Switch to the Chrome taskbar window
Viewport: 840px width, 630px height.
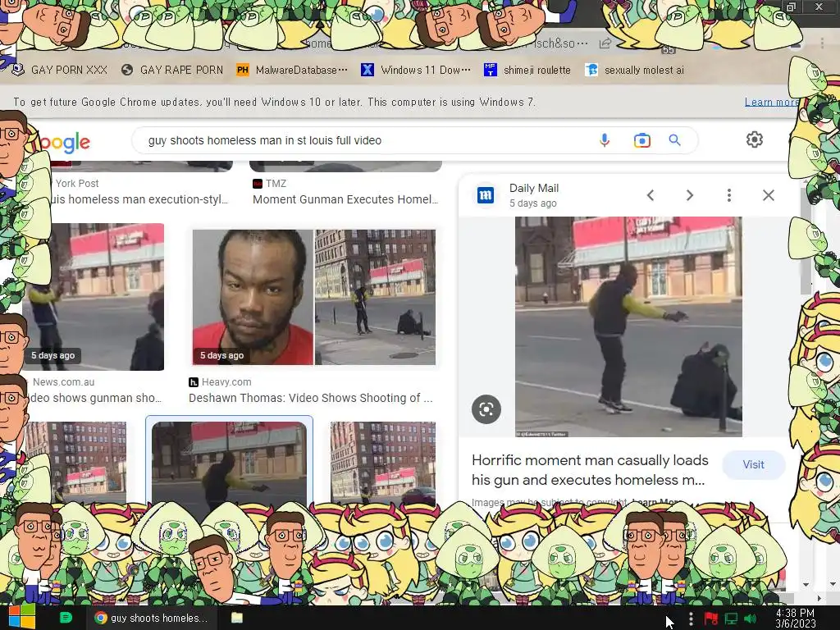coord(152,618)
